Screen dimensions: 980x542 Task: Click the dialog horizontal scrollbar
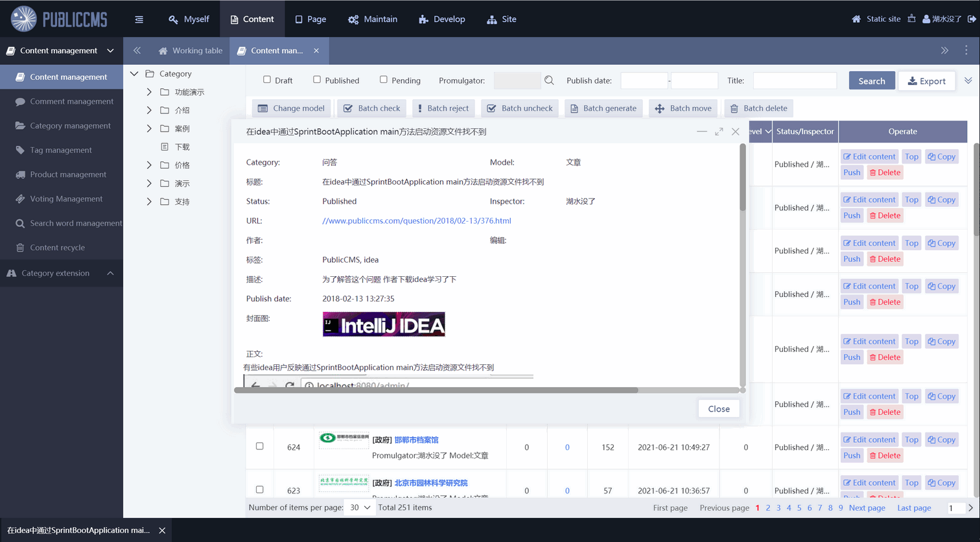click(436, 390)
